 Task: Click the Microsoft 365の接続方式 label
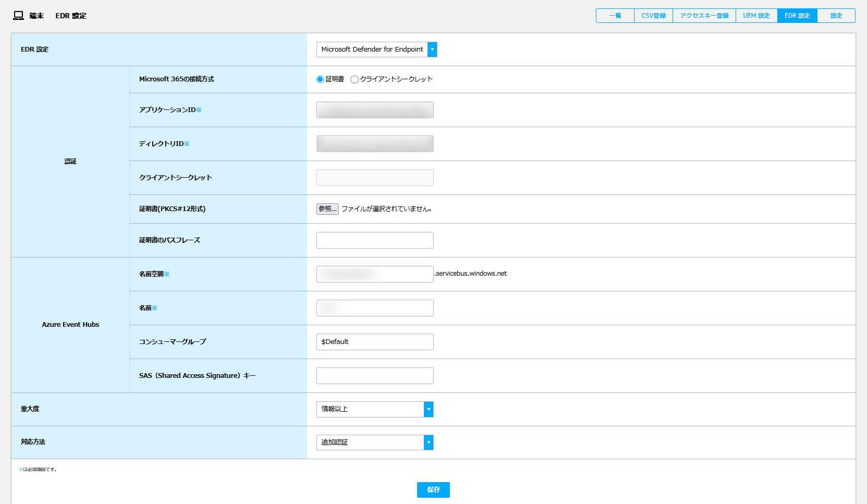click(177, 79)
